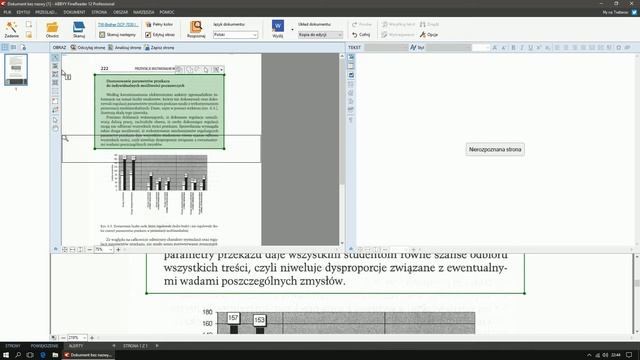Open the OBSZAR menu
This screenshot has height=360, width=640.
point(120,12)
